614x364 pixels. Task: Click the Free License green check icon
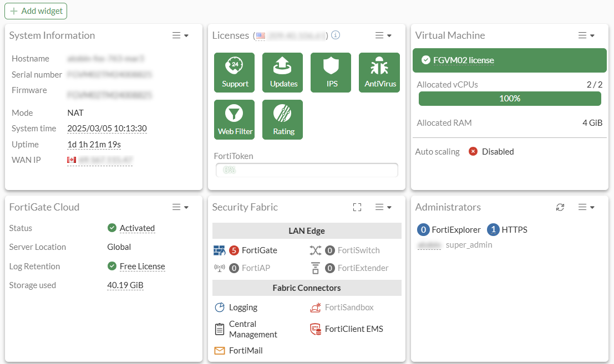coord(112,266)
